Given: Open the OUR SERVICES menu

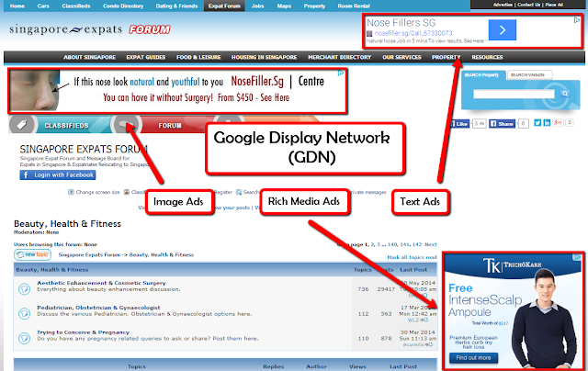Looking at the screenshot, I should pyautogui.click(x=402, y=57).
